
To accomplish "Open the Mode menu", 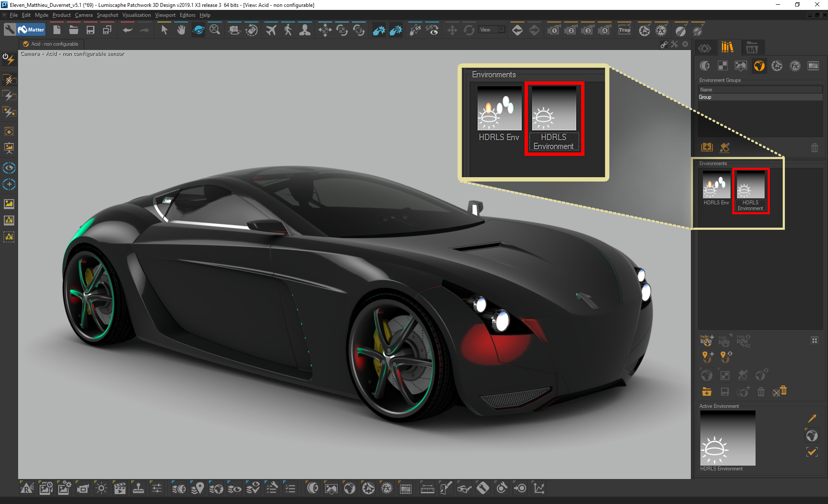I will point(41,15).
